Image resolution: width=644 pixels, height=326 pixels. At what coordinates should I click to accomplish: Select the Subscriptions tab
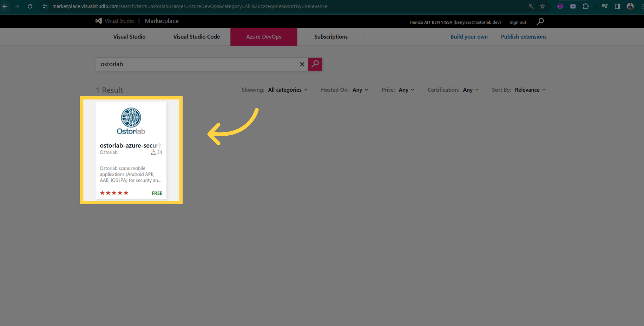[x=331, y=37]
